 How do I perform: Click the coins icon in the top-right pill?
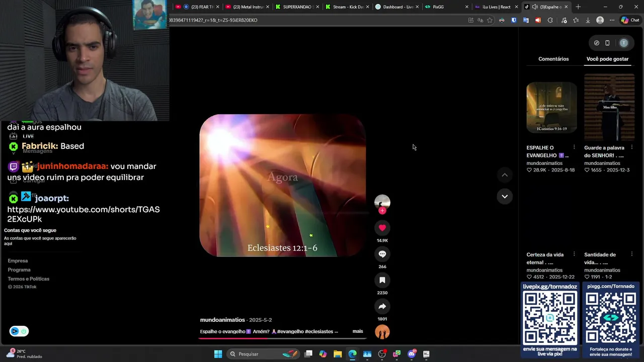click(597, 43)
